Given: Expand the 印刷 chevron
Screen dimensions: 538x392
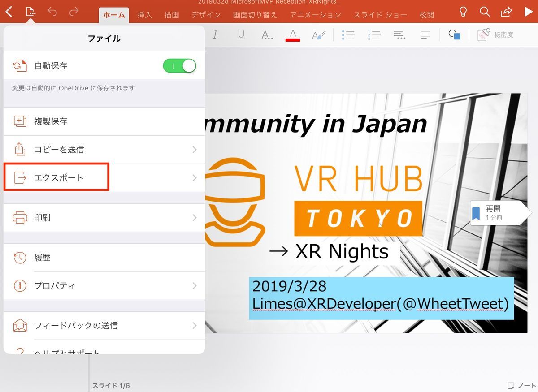Looking at the screenshot, I should (x=195, y=218).
